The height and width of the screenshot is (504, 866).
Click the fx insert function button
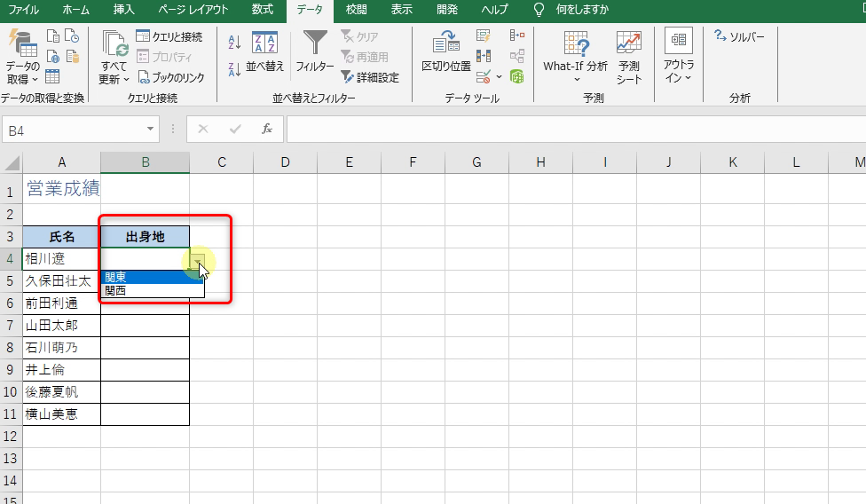266,130
